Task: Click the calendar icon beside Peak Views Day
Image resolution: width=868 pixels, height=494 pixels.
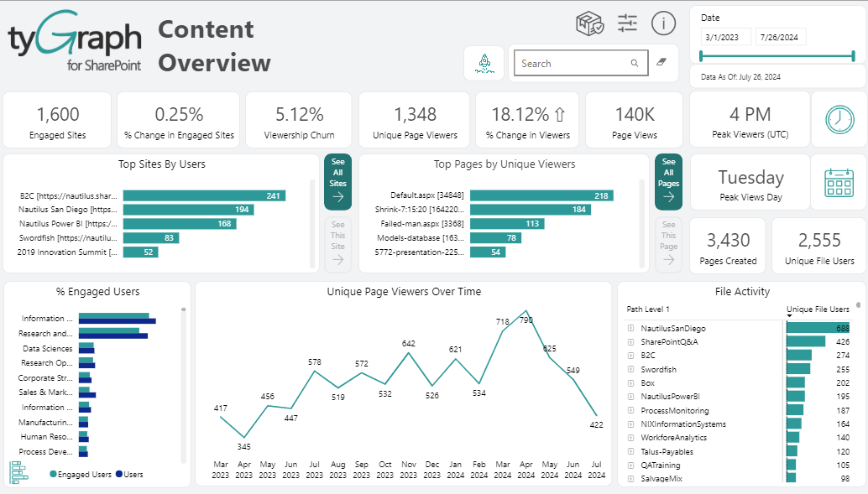Action: pyautogui.click(x=839, y=182)
